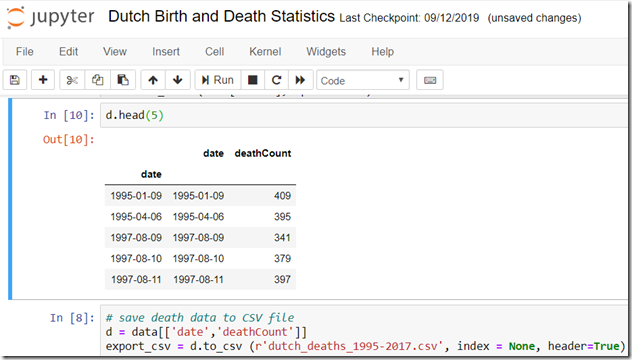Select index cell 1997-08-10
632x360 pixels.
coord(136,259)
